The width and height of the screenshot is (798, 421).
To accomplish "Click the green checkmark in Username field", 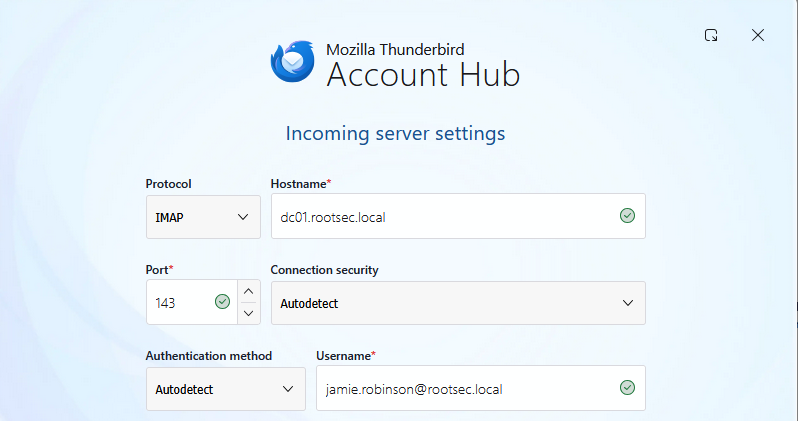I will tap(627, 388).
